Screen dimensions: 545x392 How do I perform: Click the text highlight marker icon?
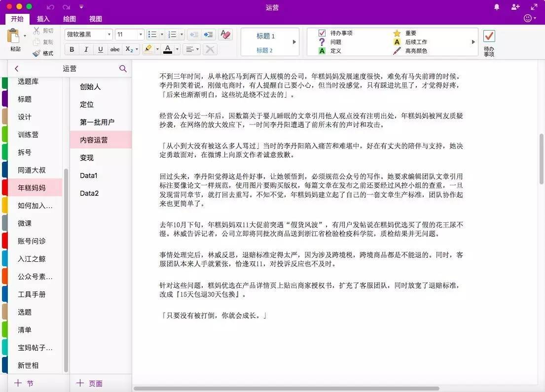[148, 49]
